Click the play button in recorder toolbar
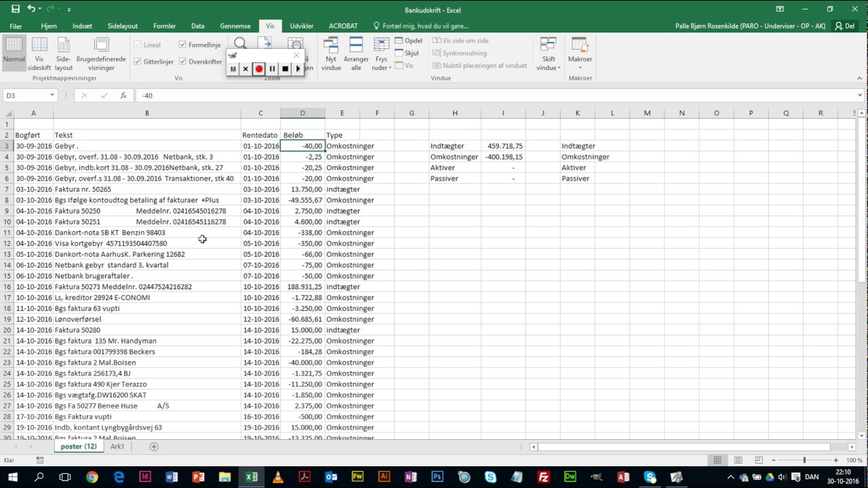The height and width of the screenshot is (488, 868). (298, 68)
